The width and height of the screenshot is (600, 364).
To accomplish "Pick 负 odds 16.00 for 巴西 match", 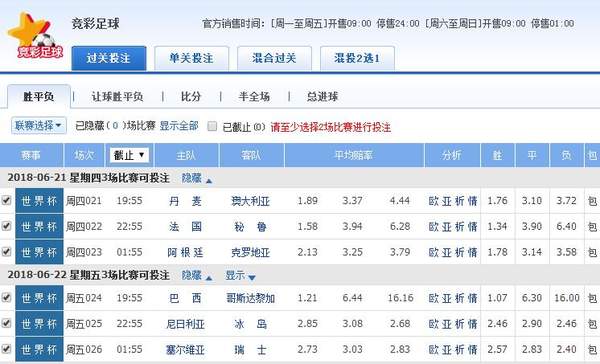I will pyautogui.click(x=566, y=298).
